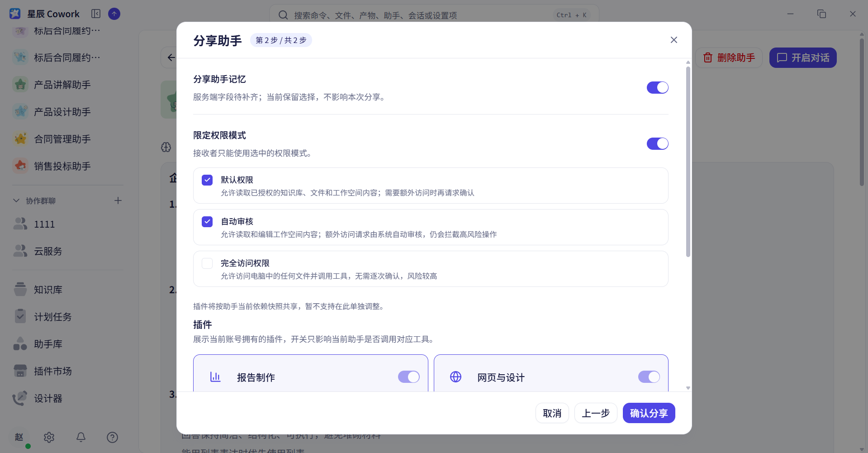868x453 pixels.
Task: Check the 完全访问权限 checkbox
Action: (207, 263)
